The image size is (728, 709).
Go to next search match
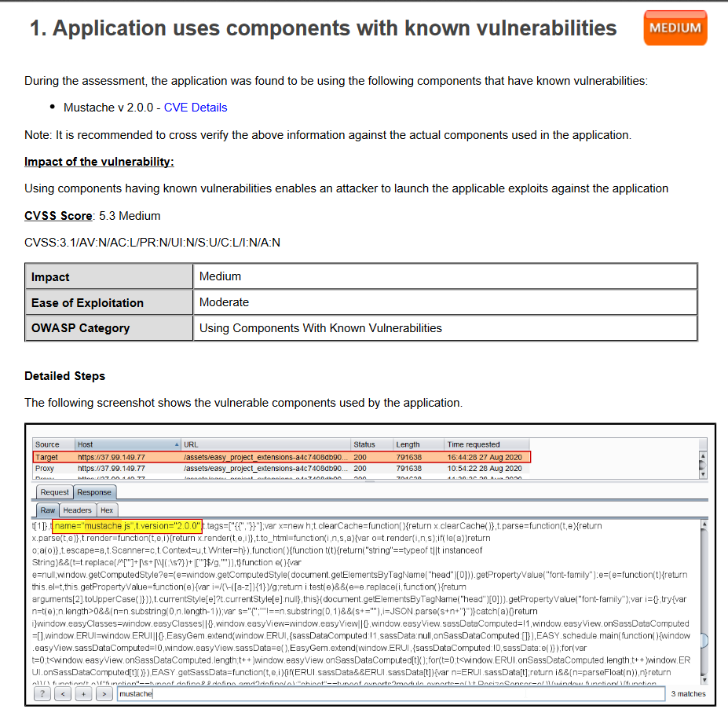click(101, 693)
